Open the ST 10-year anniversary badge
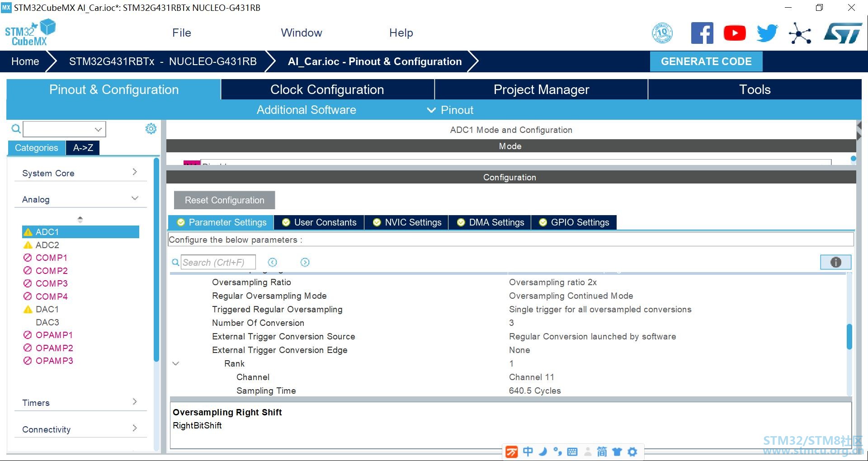The width and height of the screenshot is (868, 461). 662,33
